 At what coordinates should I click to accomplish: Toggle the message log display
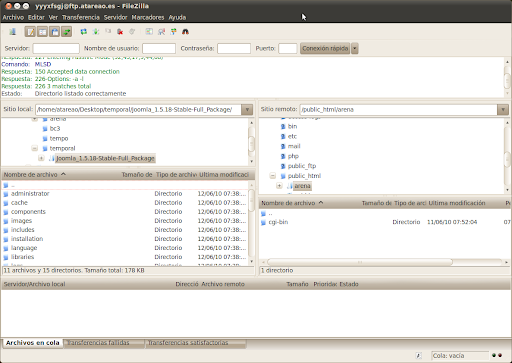pyautogui.click(x=30, y=32)
